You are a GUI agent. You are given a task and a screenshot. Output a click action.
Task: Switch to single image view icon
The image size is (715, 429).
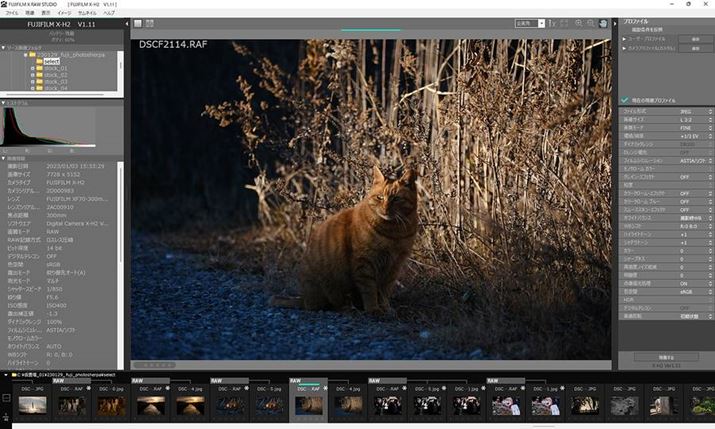point(138,23)
